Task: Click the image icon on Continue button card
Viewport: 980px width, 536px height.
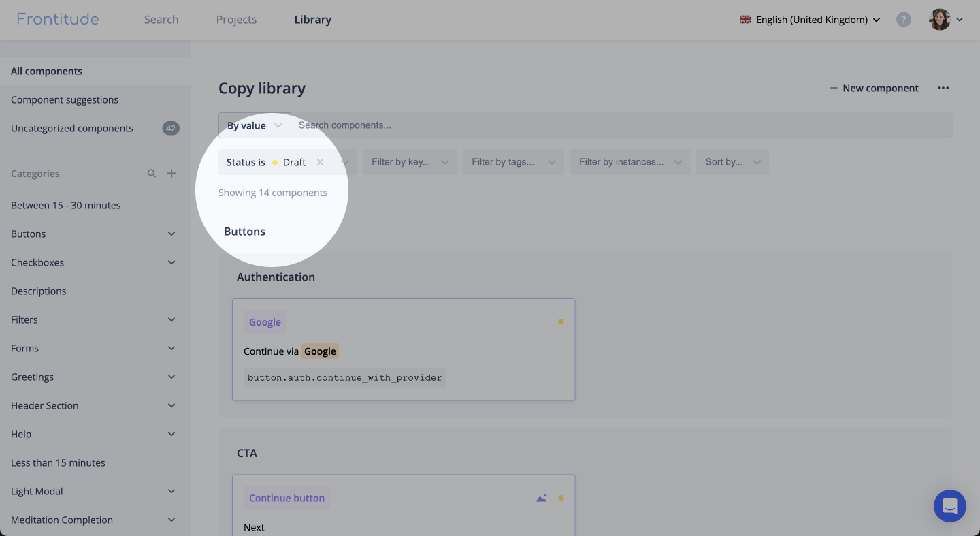Action: click(541, 498)
